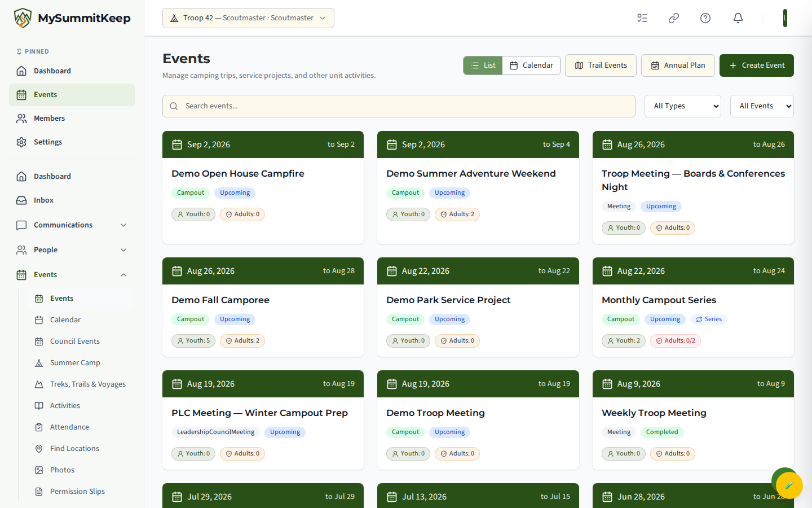Click Adults: 0/2 badge on Monthly Campout Series
Viewport: 812px width, 508px height.
coord(676,341)
